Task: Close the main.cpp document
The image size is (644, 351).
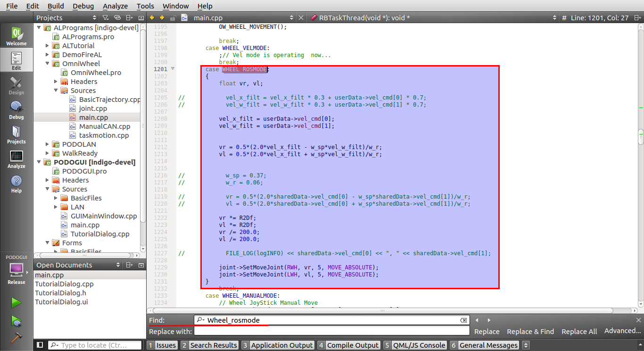Action: click(x=301, y=18)
